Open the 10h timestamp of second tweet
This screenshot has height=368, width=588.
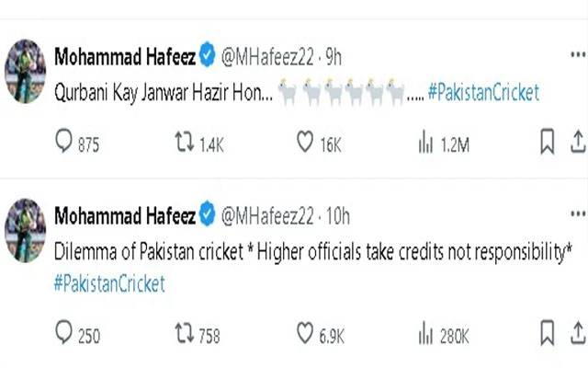(x=337, y=216)
